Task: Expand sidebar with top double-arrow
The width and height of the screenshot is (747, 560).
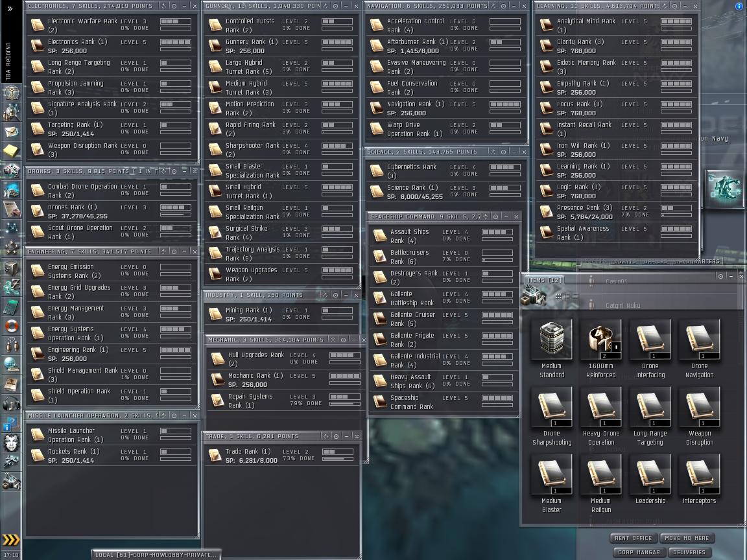Action: coord(10,8)
